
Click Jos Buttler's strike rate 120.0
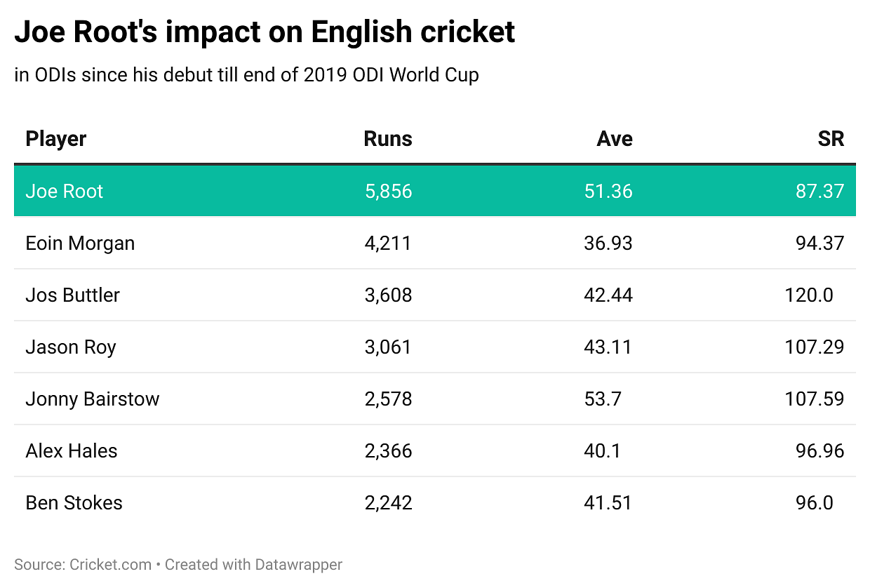(x=809, y=295)
